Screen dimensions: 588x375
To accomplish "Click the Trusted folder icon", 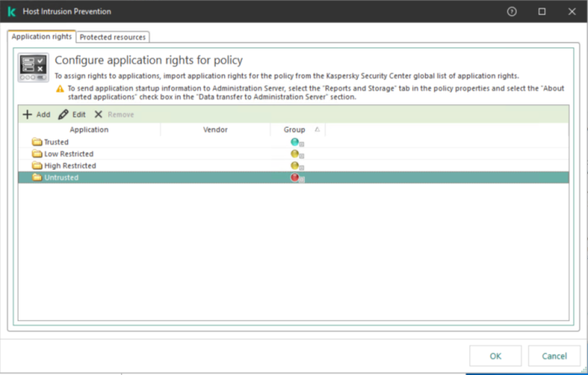I will pyautogui.click(x=37, y=142).
